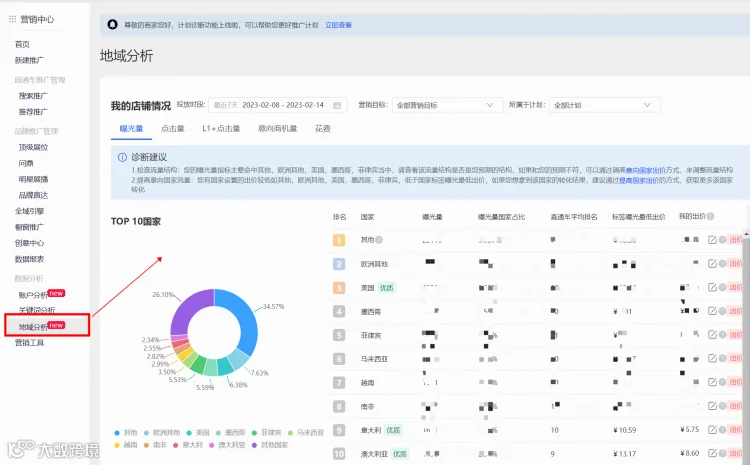Switch to the 点击量 tab
Screen dimensions: 750x465
coord(173,129)
